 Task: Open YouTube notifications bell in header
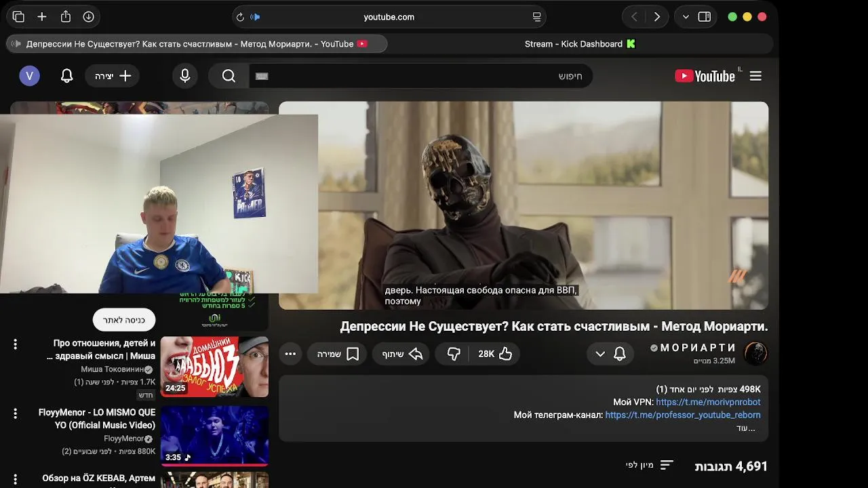66,76
